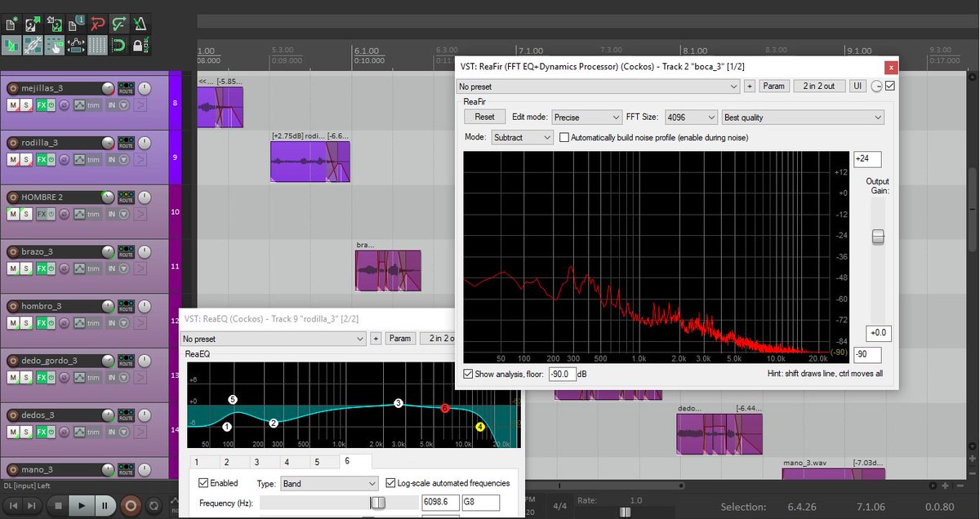Toggle ripple editing toolbar icon
Image resolution: width=980 pixels, height=519 pixels.
(x=55, y=45)
